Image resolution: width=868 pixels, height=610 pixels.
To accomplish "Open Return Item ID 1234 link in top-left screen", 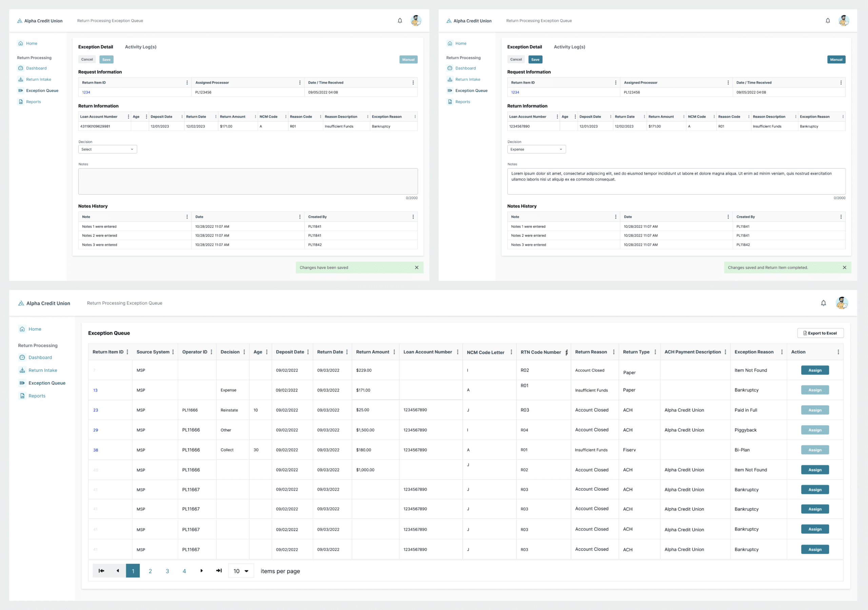I will pyautogui.click(x=86, y=92).
